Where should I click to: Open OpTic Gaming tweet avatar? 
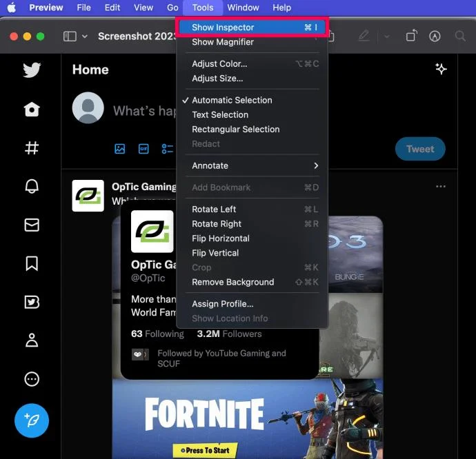(88, 196)
